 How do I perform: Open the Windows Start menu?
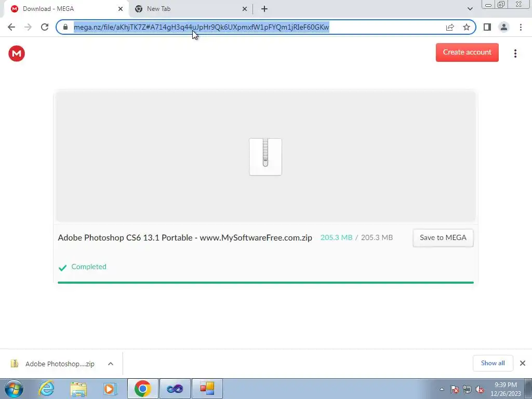(14, 389)
